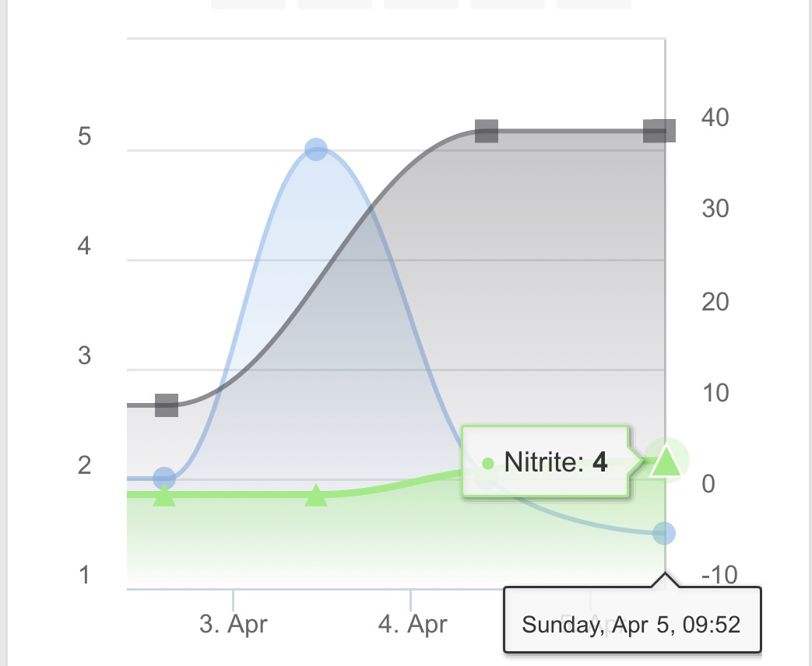Select the first gray square data marker
Image resolution: width=812 pixels, height=666 pixels.
(167, 405)
